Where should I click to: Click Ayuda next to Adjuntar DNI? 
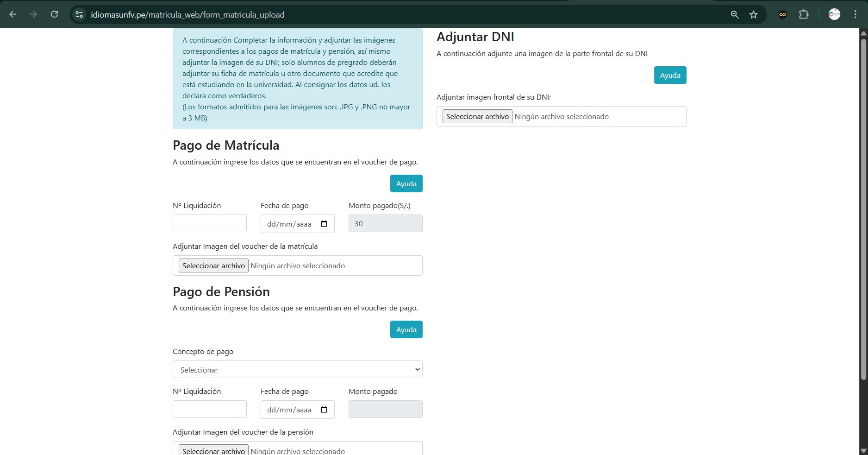pos(669,75)
